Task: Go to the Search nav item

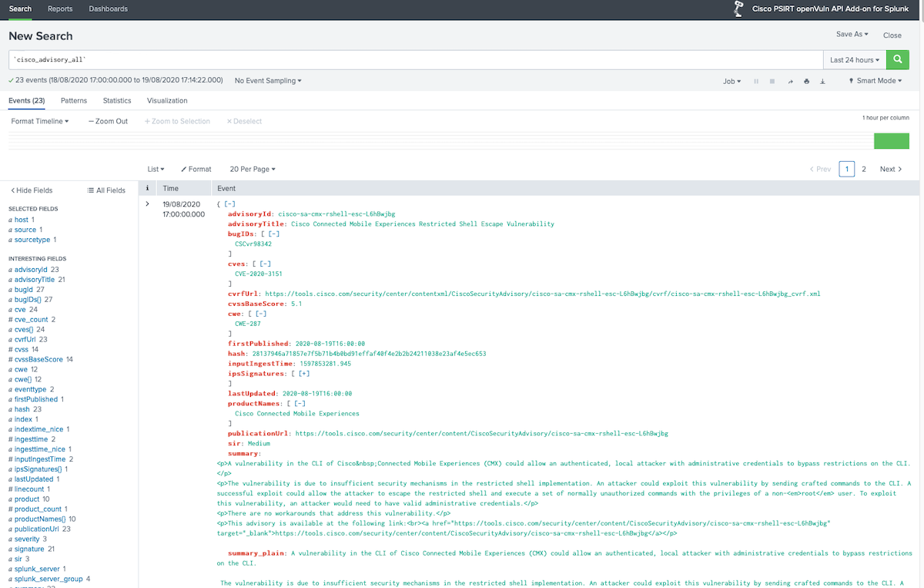Action: 20,9
